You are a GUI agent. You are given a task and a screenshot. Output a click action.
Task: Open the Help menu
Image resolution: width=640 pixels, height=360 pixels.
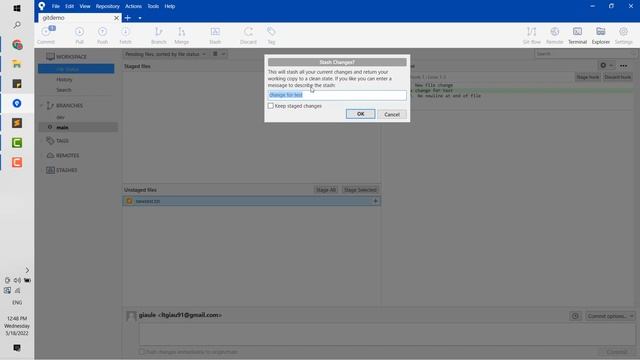(x=170, y=6)
